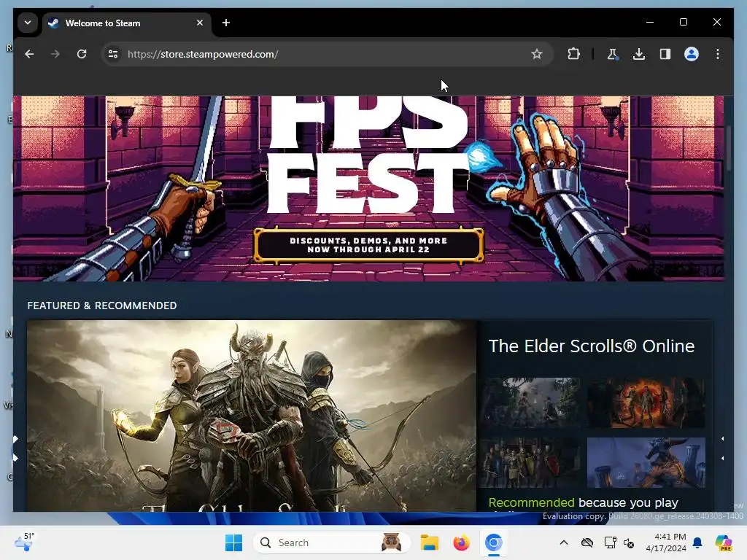
Task: Open the Windows Start menu
Action: (233, 542)
